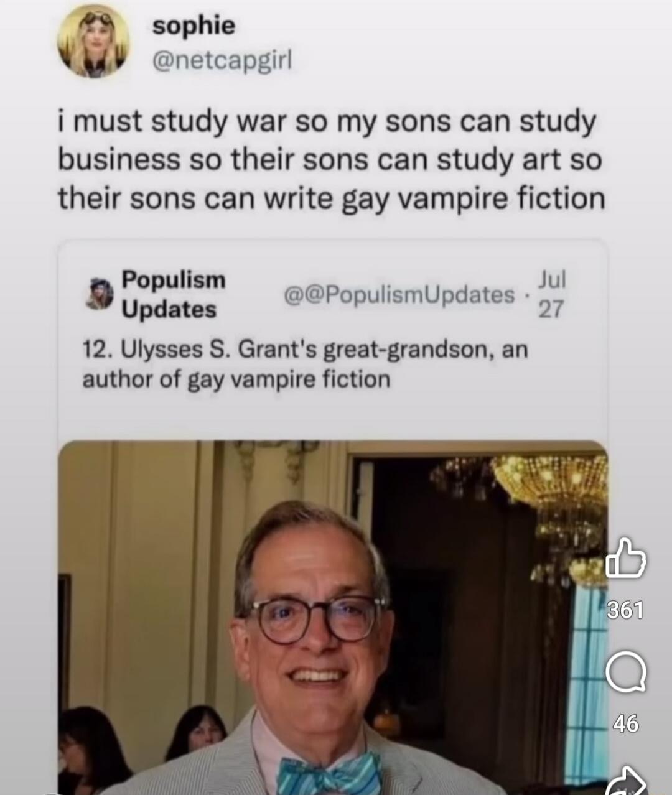Click the Populism Updates account name
Viewport: 672px width, 795px height.
tap(173, 294)
